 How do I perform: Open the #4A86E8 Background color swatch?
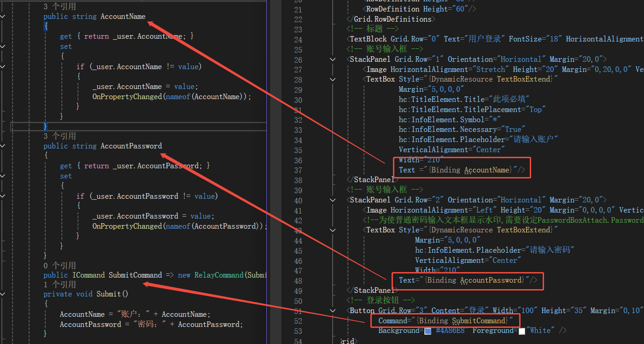click(428, 331)
